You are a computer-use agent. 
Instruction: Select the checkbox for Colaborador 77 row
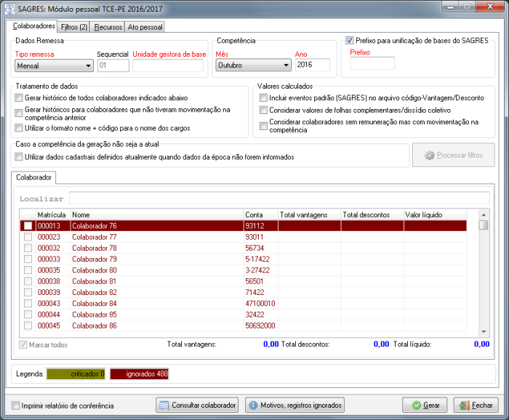[x=28, y=237]
